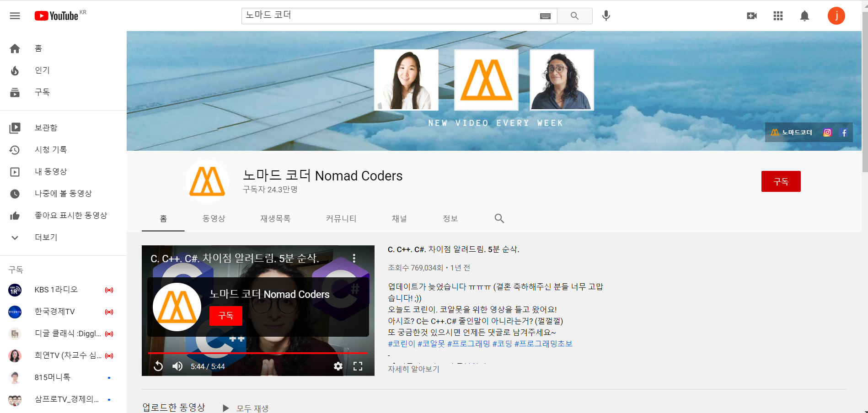Subscribe with the red 구독 button near channel name
The width and height of the screenshot is (868, 413).
point(781,181)
